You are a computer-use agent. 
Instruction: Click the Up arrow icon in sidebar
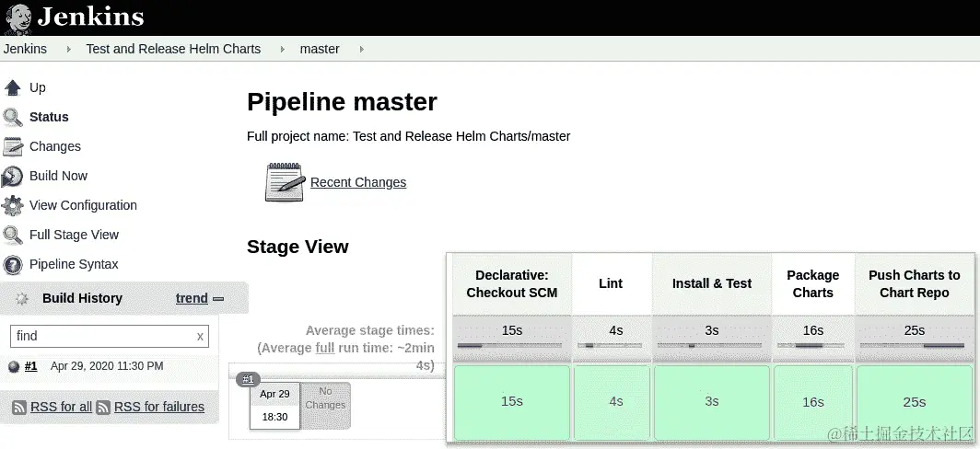click(13, 87)
